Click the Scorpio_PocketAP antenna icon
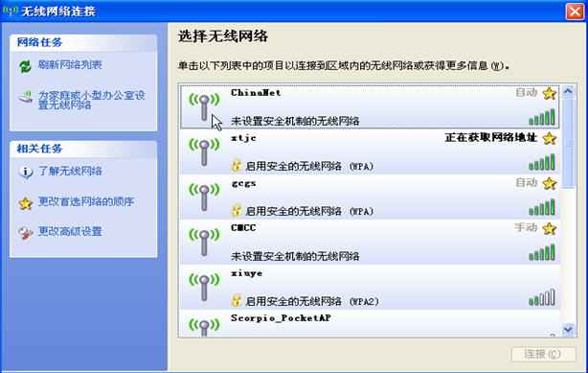 (x=204, y=327)
